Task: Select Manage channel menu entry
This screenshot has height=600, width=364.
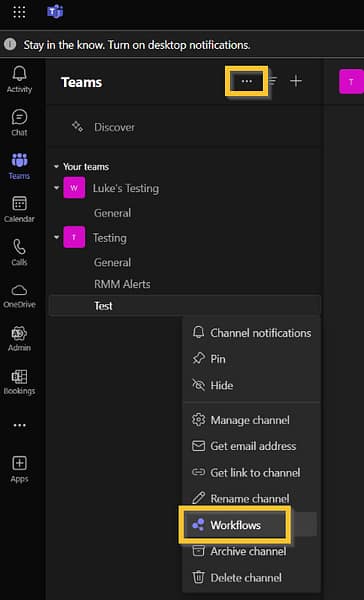Action: 251,420
